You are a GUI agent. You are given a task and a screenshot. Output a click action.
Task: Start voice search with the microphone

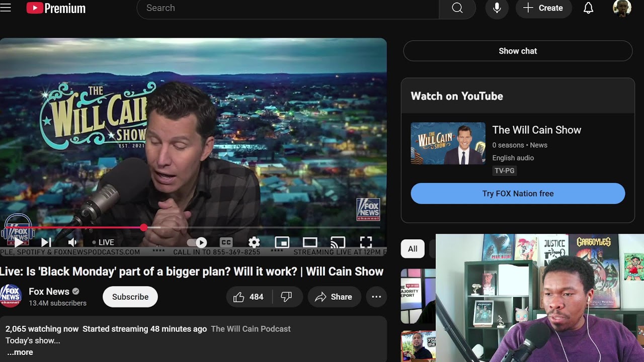pos(497,8)
